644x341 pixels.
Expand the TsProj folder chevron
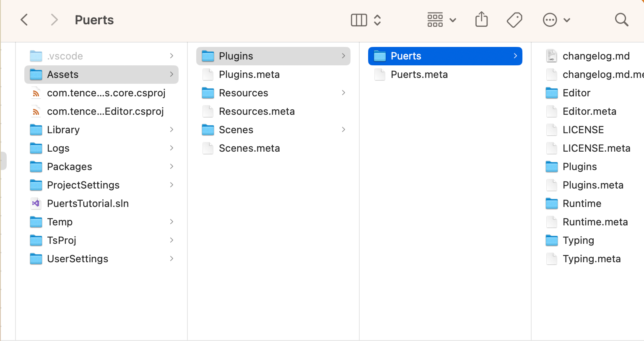(x=171, y=240)
